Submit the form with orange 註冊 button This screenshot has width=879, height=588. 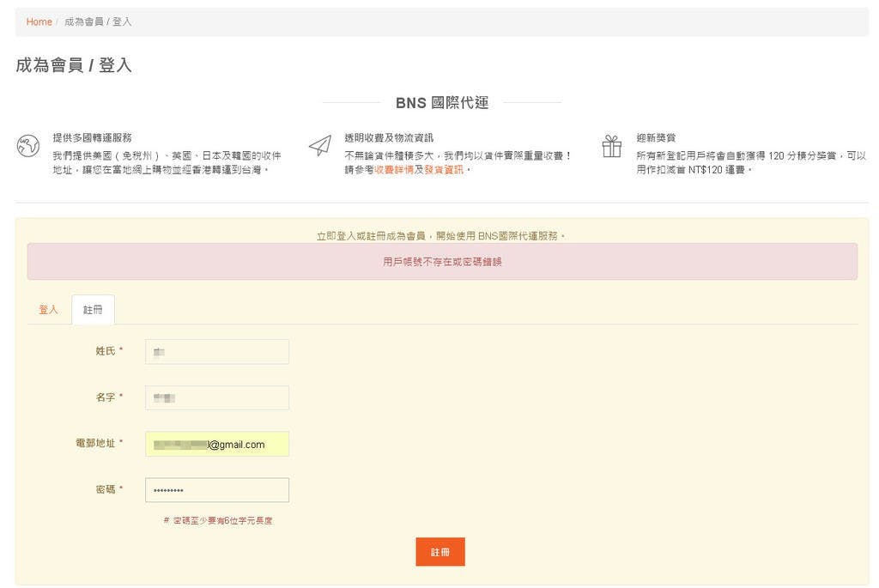440,552
